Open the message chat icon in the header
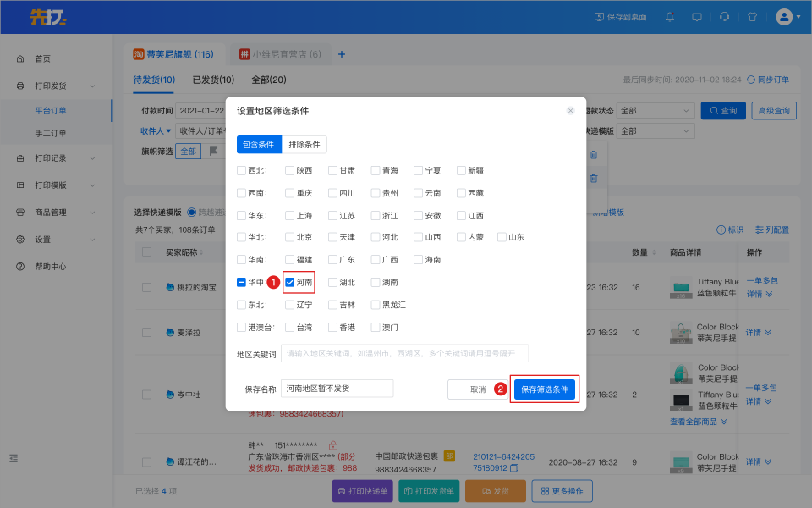812x508 pixels. click(697, 16)
